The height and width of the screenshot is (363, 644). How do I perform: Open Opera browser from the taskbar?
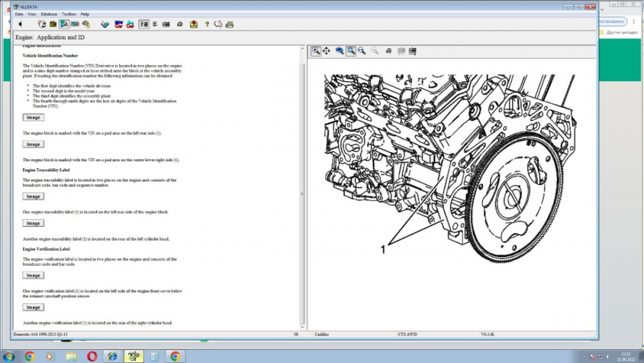tap(92, 356)
